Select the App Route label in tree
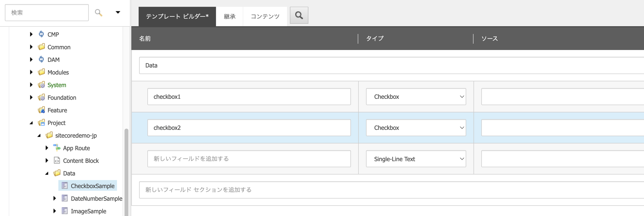 [77, 148]
